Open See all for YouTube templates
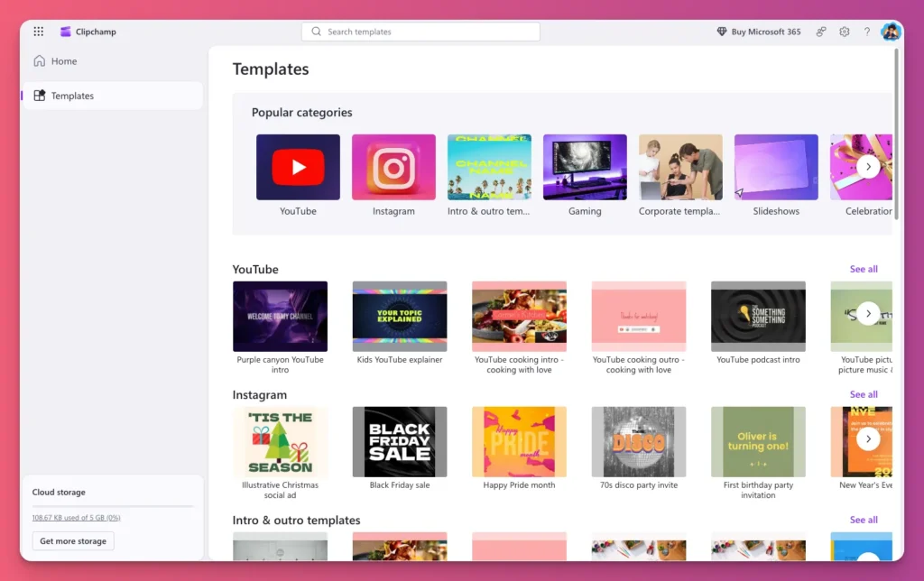The width and height of the screenshot is (924, 581). coord(863,269)
